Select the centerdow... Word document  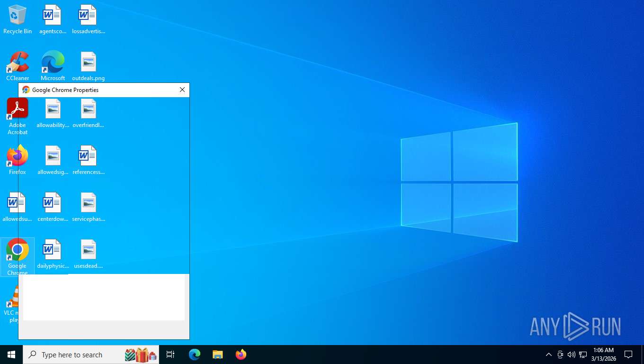point(53,207)
